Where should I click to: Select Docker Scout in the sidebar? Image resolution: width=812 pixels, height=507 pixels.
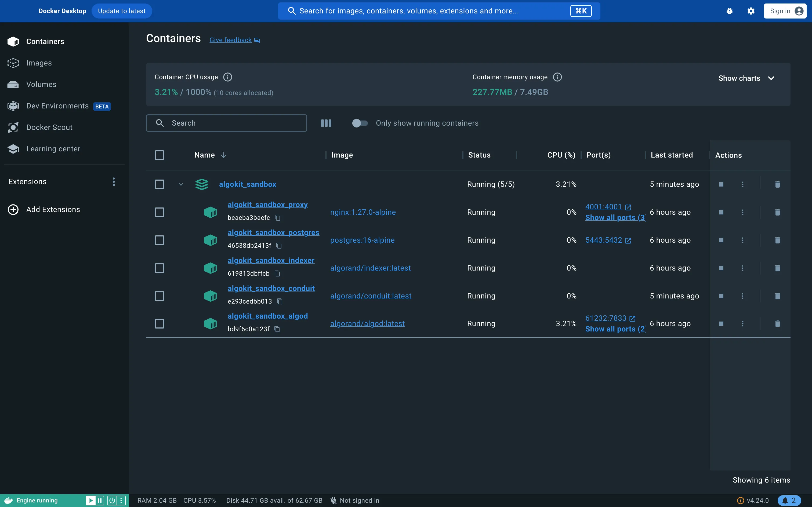pos(49,127)
